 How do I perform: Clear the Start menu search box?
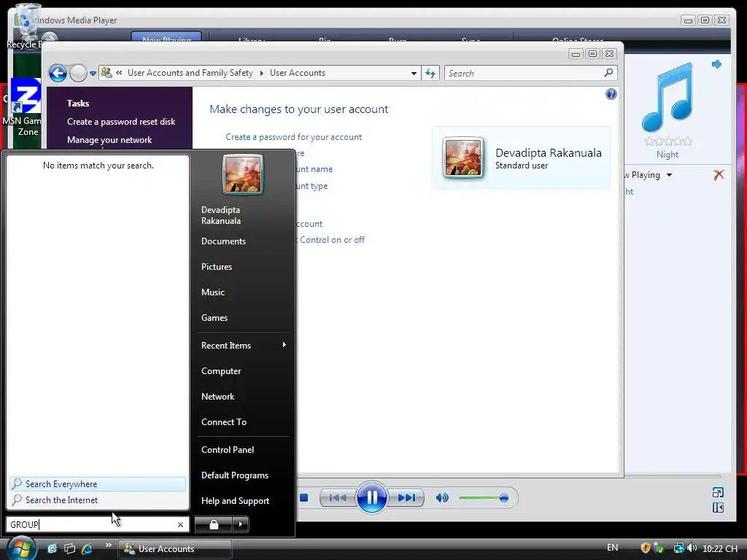pyautogui.click(x=181, y=525)
